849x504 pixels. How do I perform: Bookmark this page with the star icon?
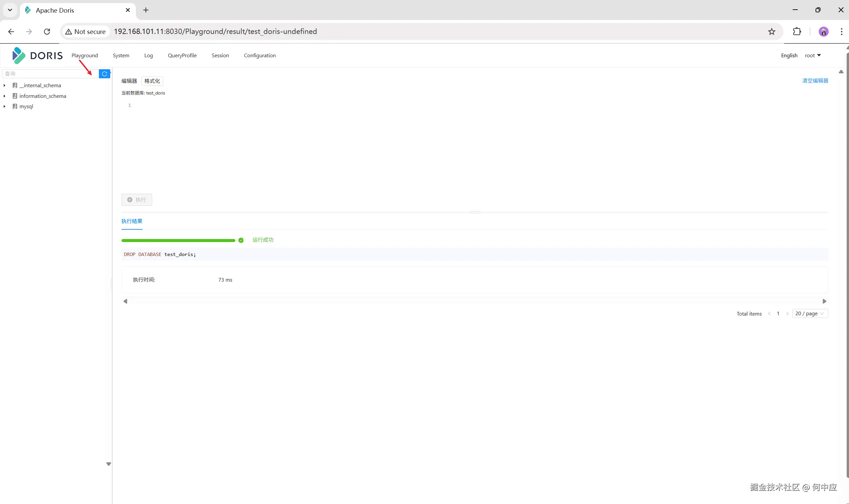[x=771, y=32]
